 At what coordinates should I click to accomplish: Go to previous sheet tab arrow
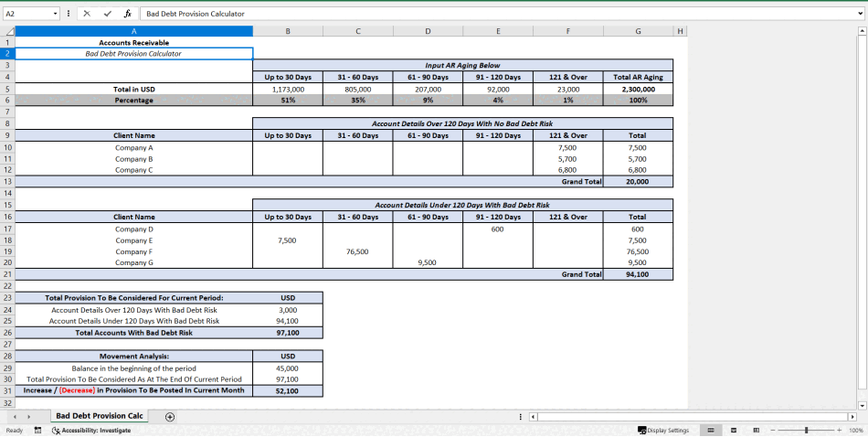pos(15,417)
